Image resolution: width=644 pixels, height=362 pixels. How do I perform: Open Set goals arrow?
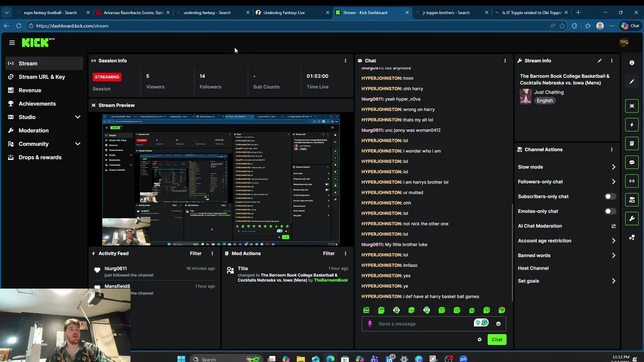(x=613, y=281)
